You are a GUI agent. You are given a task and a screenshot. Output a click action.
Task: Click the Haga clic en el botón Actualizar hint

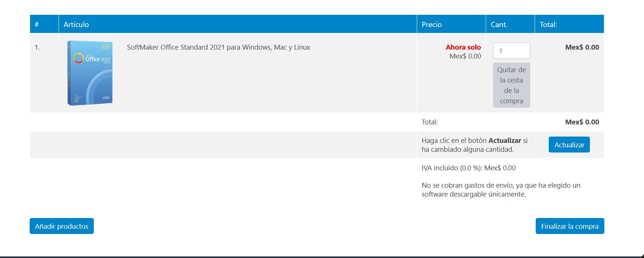point(475,145)
